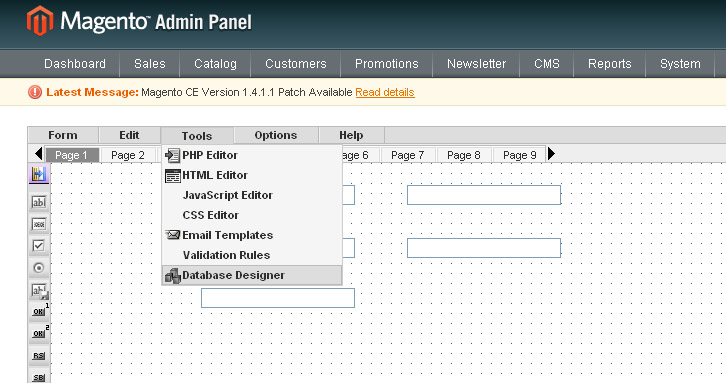Open the Dashboard admin menu

[75, 63]
